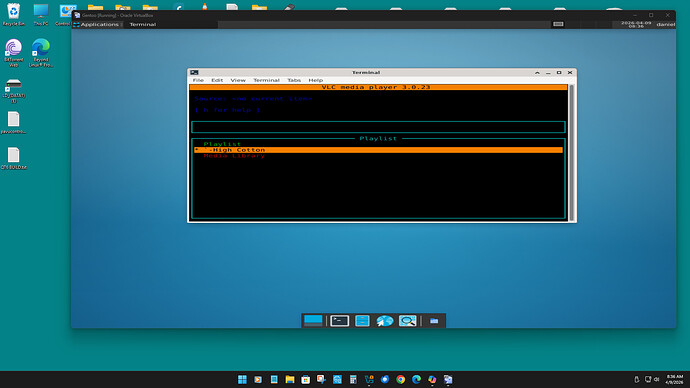This screenshot has width=690, height=388.
Task: Open the teal locked-network icon in taskbar
Action: click(369, 379)
